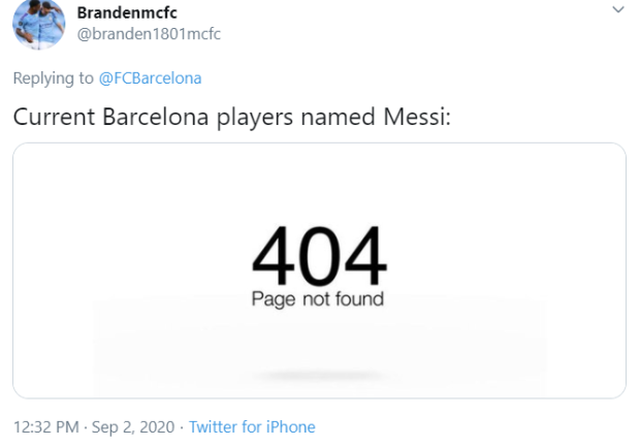Click the word 'Page' in the image caption
640x447 pixels.
click(x=269, y=299)
